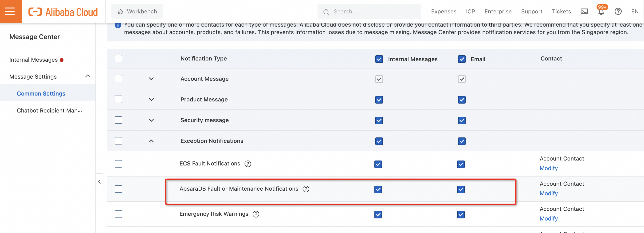The image size is (644, 233).
Task: Collapse the Message Settings sidebar section
Action: (x=88, y=76)
